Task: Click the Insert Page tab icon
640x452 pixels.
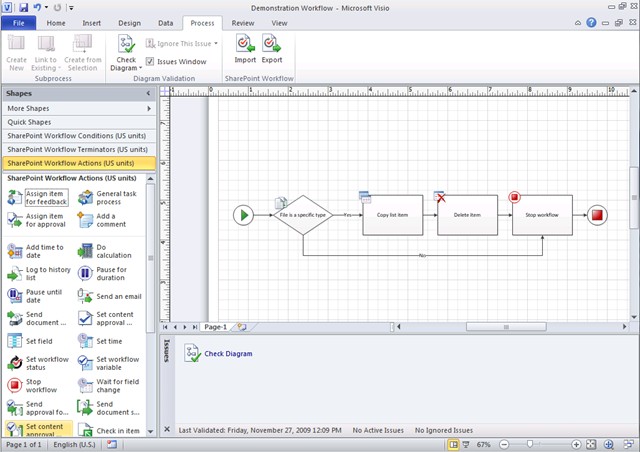Action: (242, 327)
